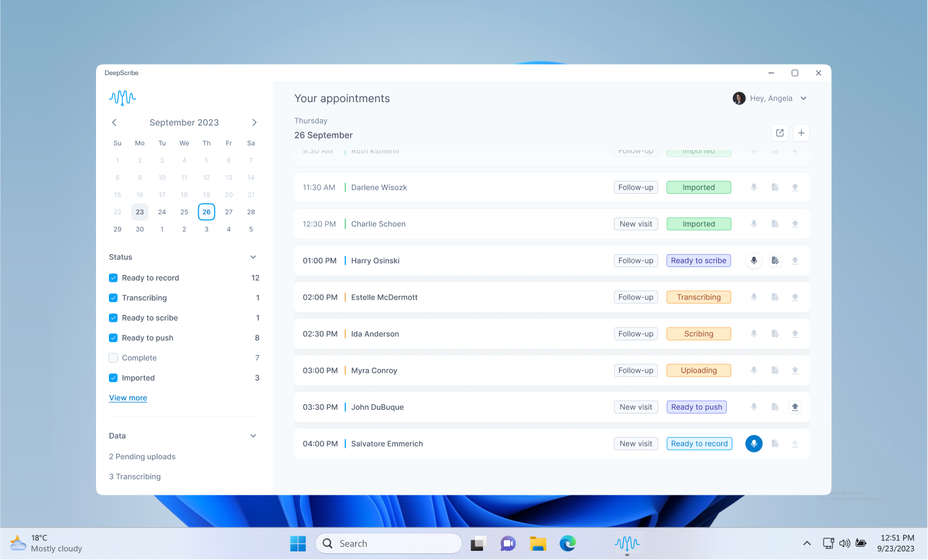Viewport: 928px width, 560px height.
Task: Go to previous month arrow
Action: [x=114, y=122]
